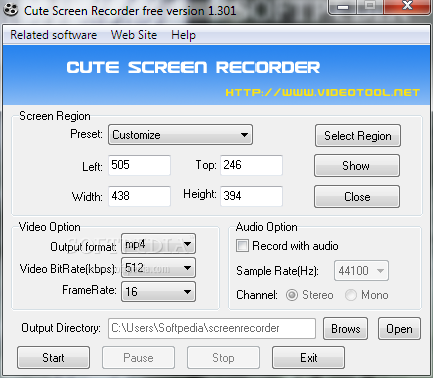Click the Open output folder button
The width and height of the screenshot is (433, 378).
pyautogui.click(x=399, y=329)
